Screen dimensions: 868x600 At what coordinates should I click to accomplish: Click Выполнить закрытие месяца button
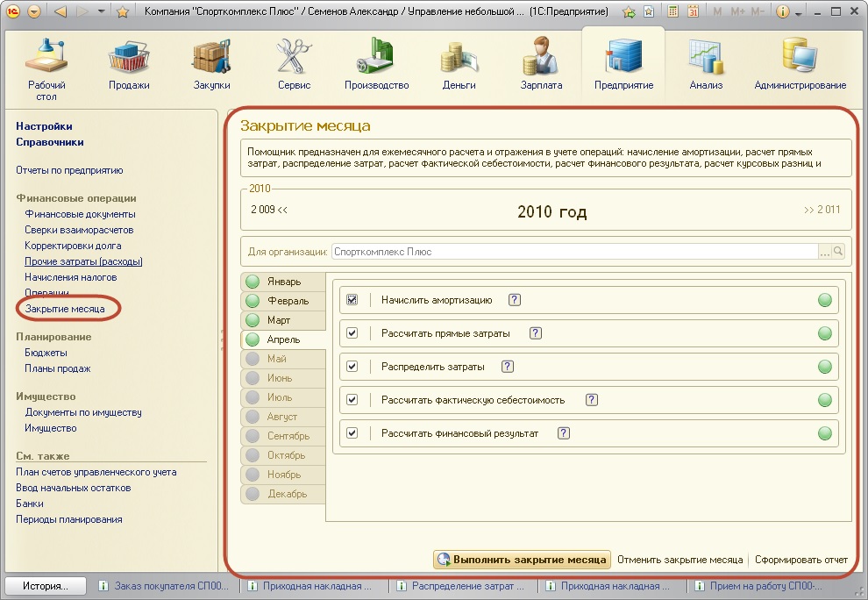[522, 560]
